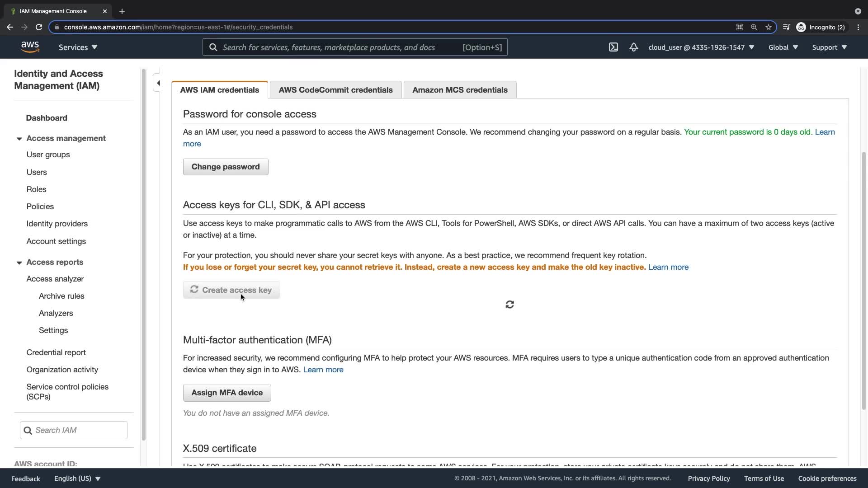The width and height of the screenshot is (868, 488).
Task: Click the search magnifier in services search
Action: pyautogui.click(x=213, y=47)
